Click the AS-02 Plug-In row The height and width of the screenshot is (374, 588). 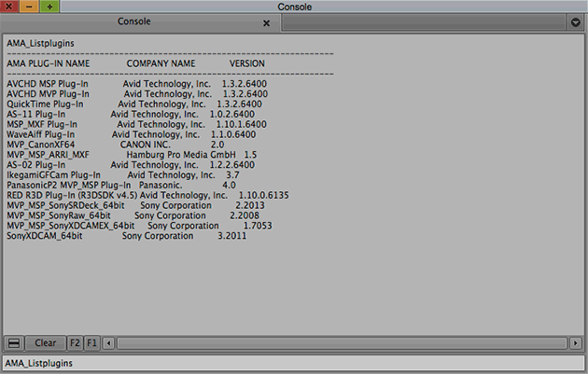131,164
